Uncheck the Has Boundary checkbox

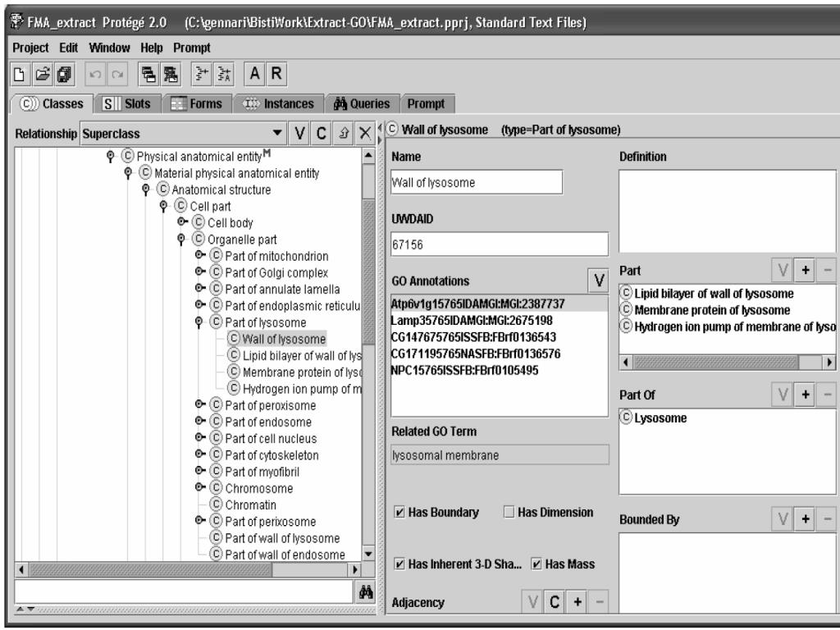coord(399,512)
